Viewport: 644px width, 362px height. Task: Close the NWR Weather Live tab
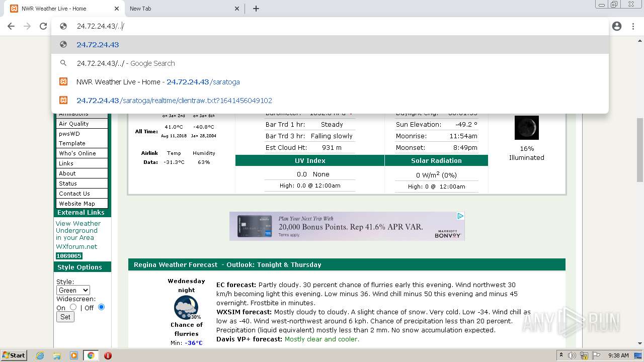click(x=117, y=9)
